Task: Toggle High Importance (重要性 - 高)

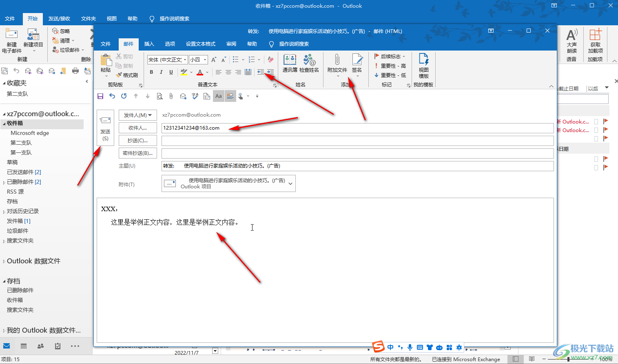Action: [390, 66]
